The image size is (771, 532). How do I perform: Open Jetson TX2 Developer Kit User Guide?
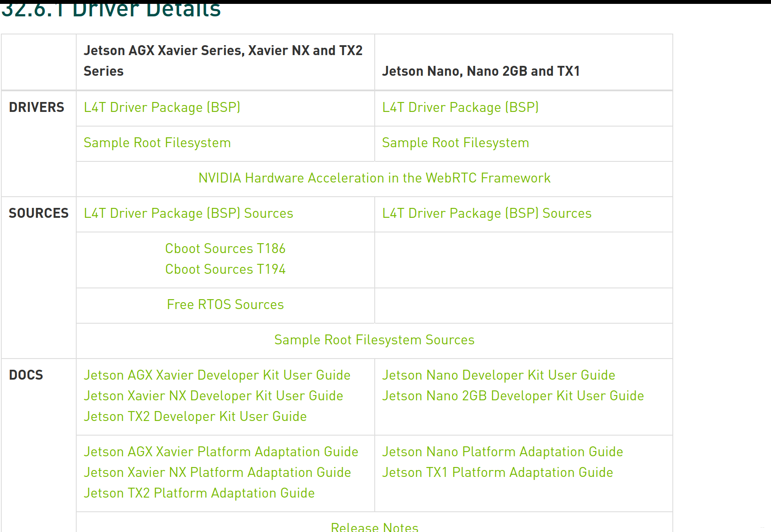pos(195,416)
